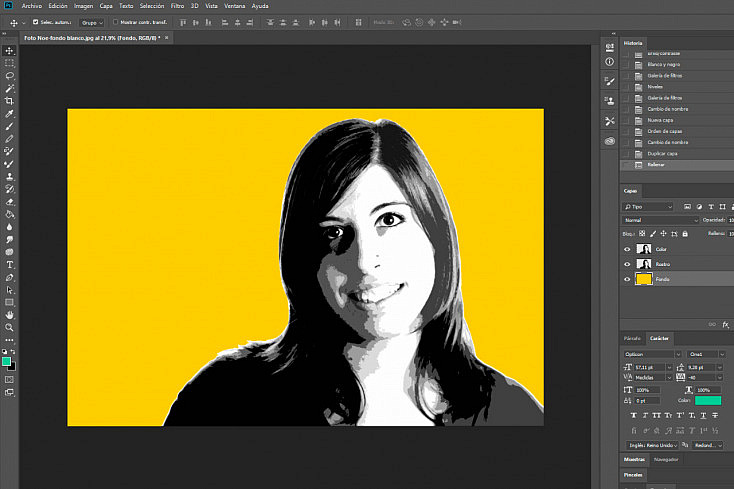
Task: Open the font style dropdown next to Opticon
Action: pos(706,354)
